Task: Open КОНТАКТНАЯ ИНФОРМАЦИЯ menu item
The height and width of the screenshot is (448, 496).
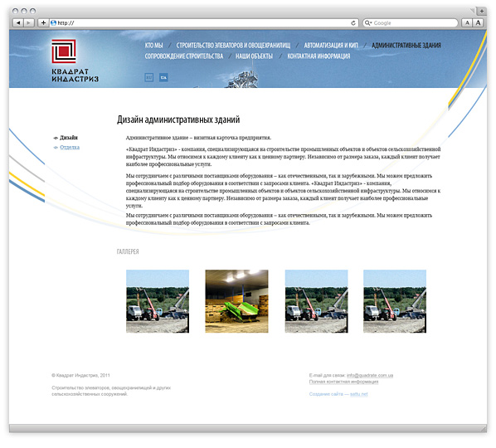Action: click(319, 56)
